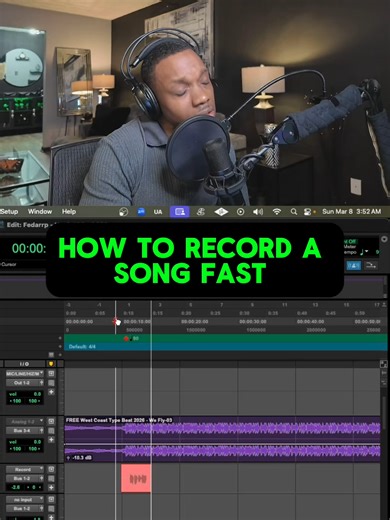Click the square icon beside Record selector

[x=51, y=469]
